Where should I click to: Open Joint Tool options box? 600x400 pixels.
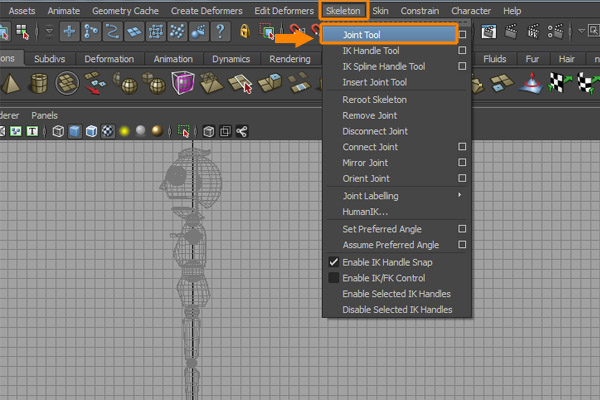tap(462, 34)
